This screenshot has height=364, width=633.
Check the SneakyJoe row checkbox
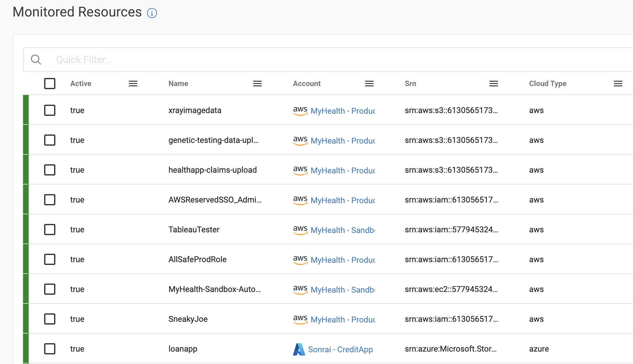(50, 319)
